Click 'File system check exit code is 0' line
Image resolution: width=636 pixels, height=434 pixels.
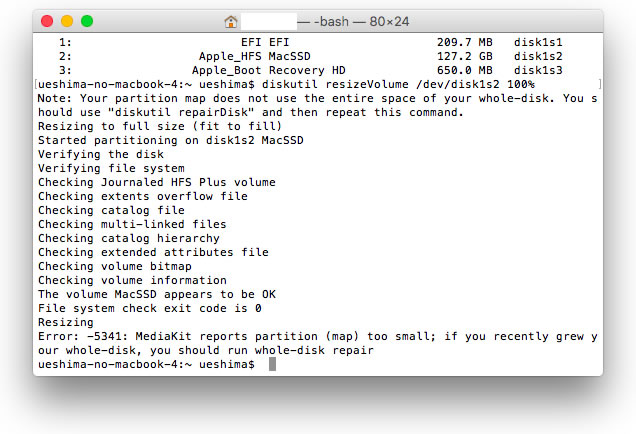tap(150, 308)
